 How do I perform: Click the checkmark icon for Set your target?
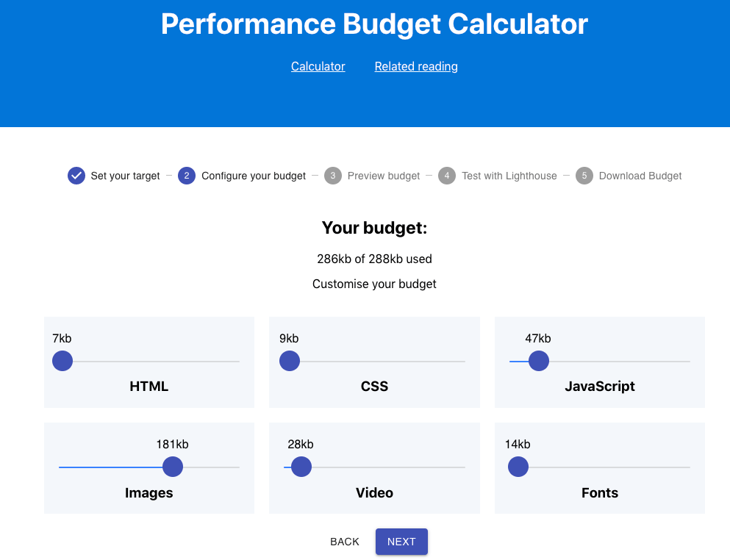pos(76,176)
